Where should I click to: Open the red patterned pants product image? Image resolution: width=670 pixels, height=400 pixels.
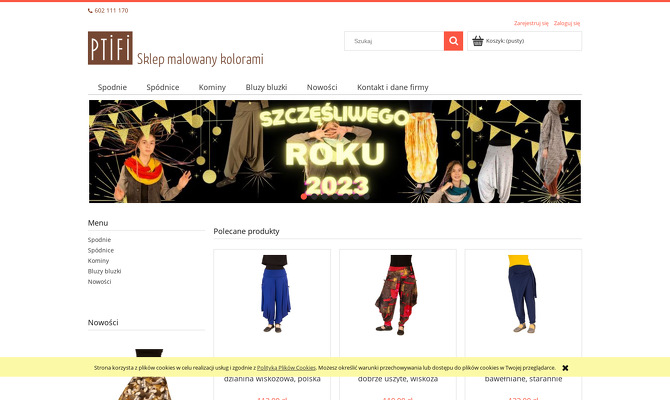(x=397, y=295)
